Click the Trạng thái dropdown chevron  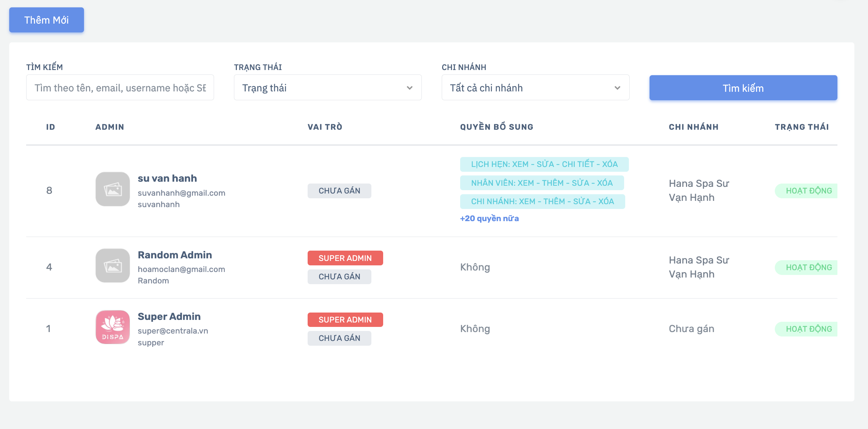[x=409, y=88]
